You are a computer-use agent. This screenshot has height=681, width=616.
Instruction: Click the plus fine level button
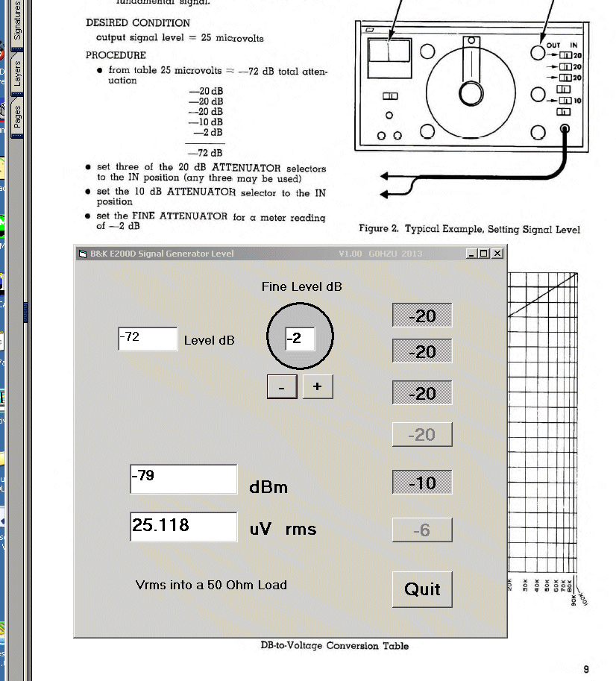pos(318,386)
